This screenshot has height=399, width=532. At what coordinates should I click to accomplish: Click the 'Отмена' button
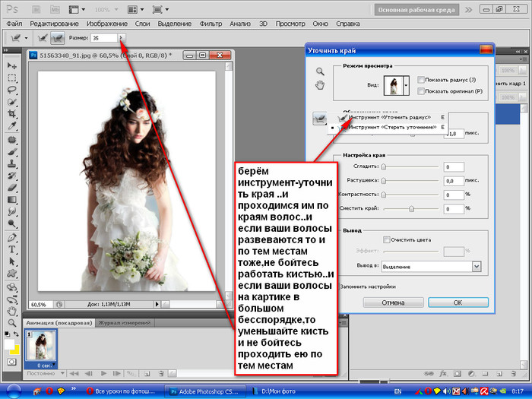[392, 302]
